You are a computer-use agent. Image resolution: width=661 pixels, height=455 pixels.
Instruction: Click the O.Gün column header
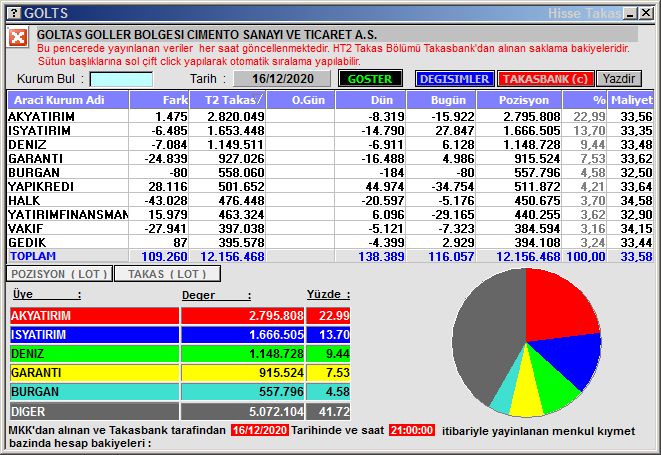tap(301, 100)
